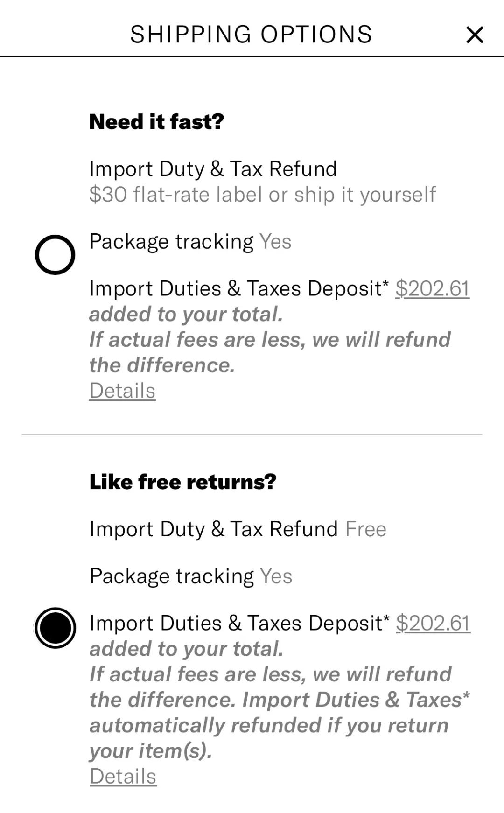This screenshot has height=813, width=504.
Task: Click 'automatically refunded if you return' note
Action: (x=269, y=725)
